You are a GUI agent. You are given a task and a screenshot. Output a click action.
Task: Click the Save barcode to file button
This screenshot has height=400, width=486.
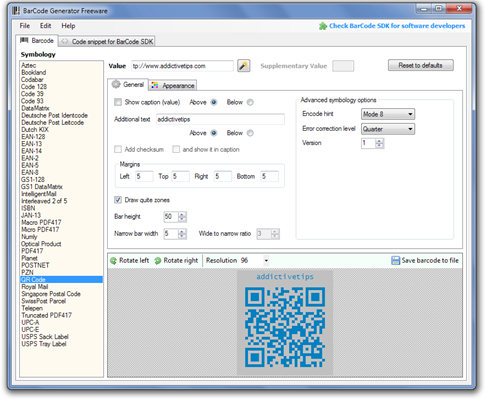(x=425, y=260)
